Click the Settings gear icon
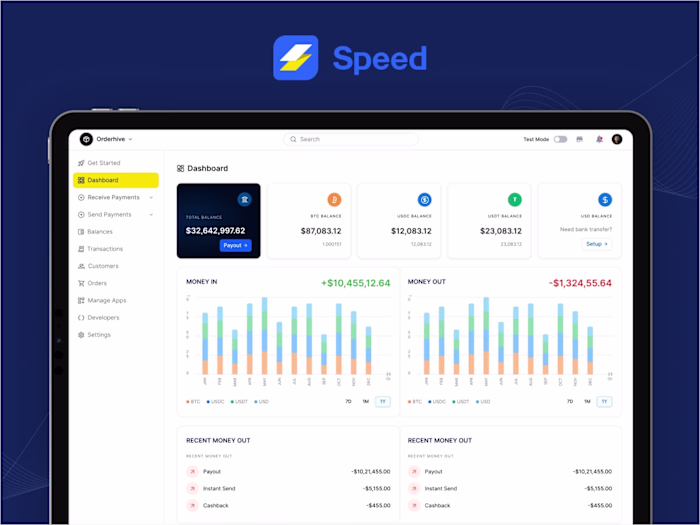Image resolution: width=700 pixels, height=525 pixels. [81, 335]
